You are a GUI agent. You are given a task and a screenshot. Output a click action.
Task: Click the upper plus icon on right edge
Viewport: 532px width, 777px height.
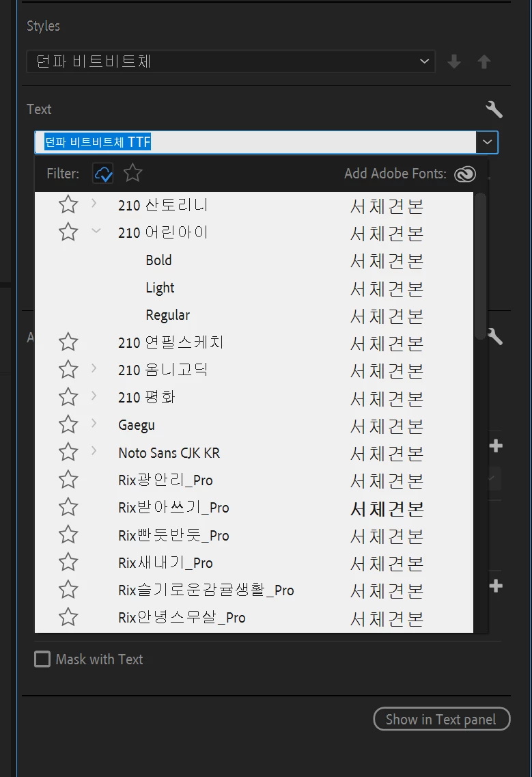coord(495,446)
